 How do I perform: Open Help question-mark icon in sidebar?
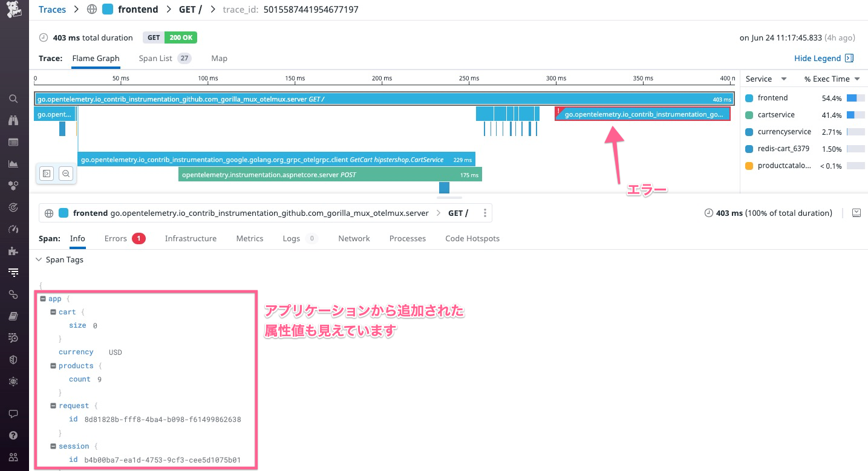[x=13, y=435]
